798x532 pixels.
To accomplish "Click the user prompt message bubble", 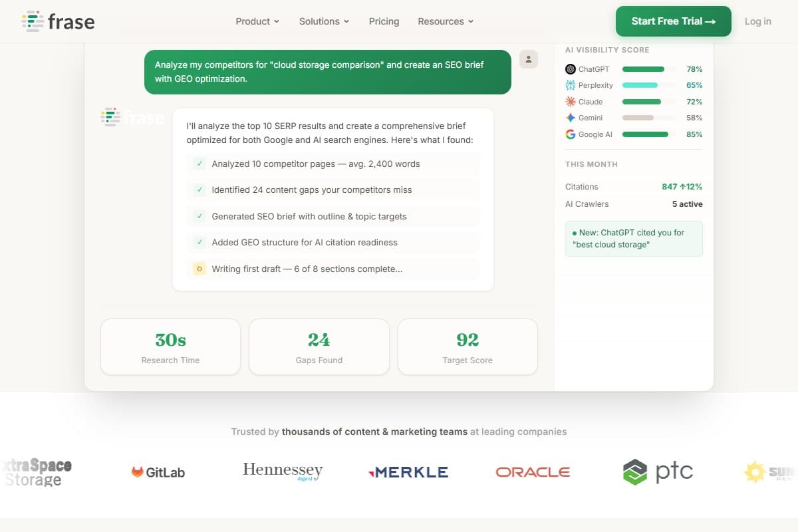I will (328, 72).
